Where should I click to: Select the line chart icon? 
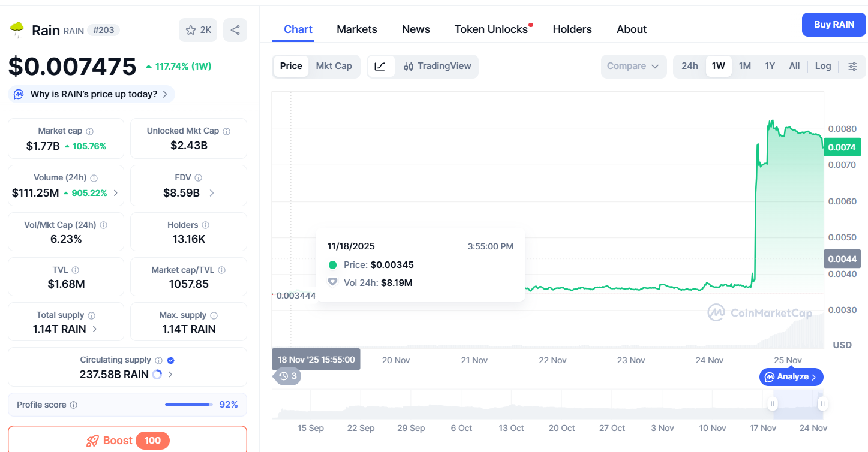[380, 66]
